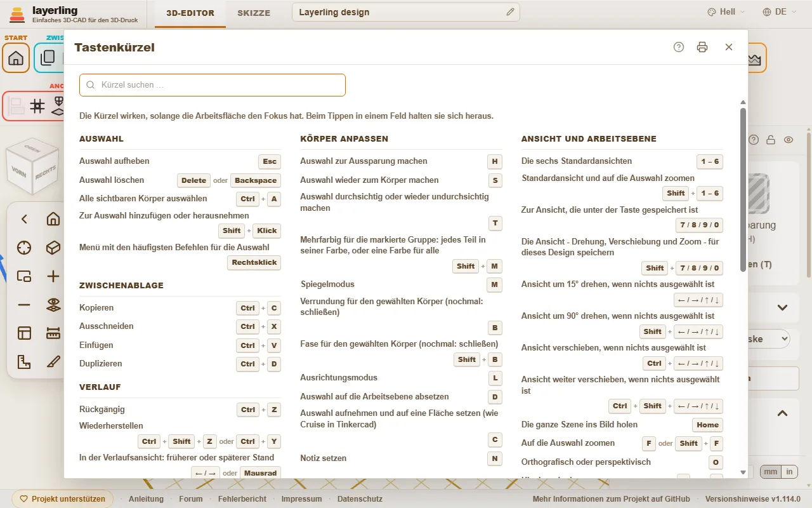Open the Forum link in the footer
This screenshot has height=508, width=812.
pos(191,499)
